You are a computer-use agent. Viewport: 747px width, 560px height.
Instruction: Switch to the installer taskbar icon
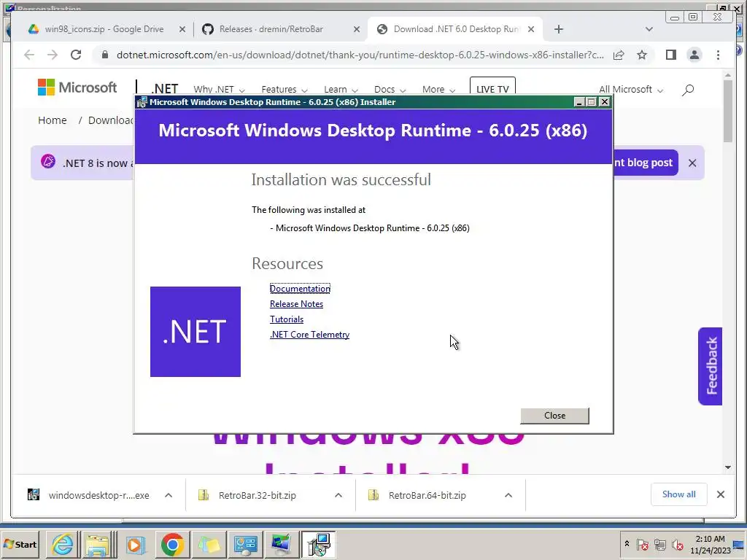(318, 544)
